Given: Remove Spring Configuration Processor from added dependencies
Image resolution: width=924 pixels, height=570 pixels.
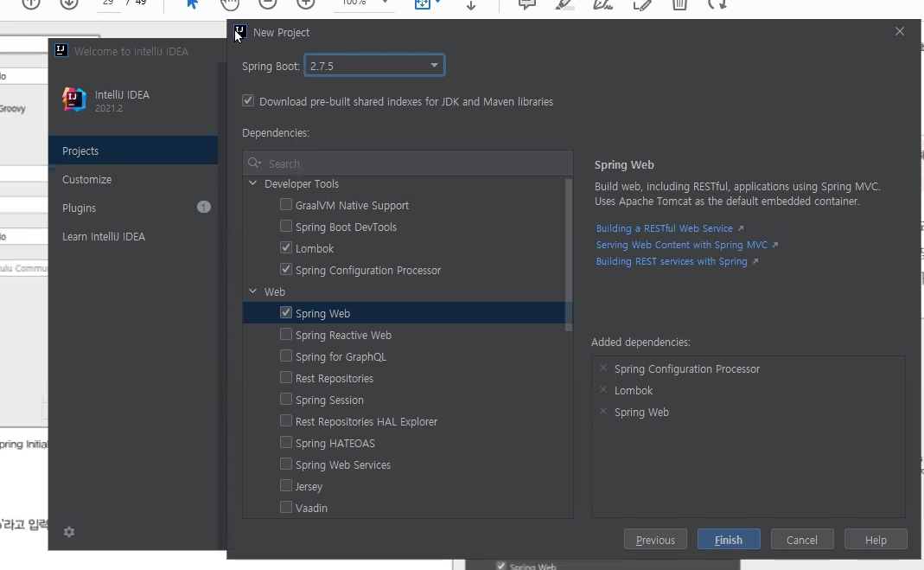Looking at the screenshot, I should 602,368.
